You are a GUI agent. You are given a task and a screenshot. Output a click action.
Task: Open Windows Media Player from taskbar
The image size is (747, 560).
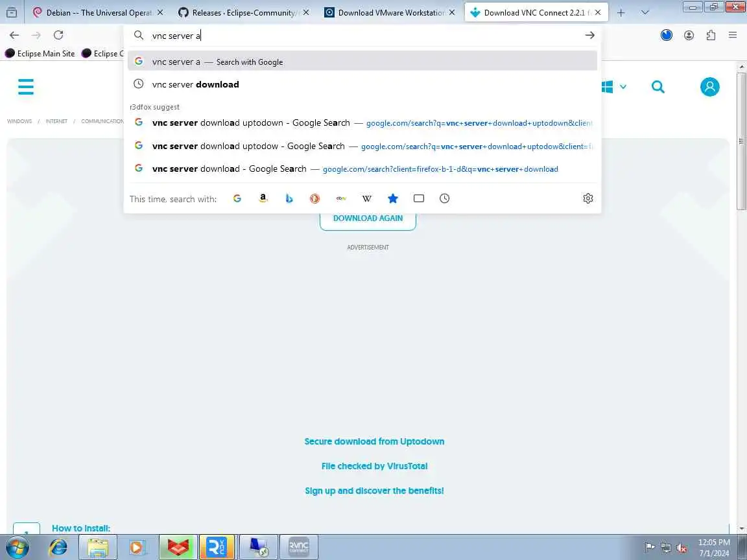click(136, 547)
